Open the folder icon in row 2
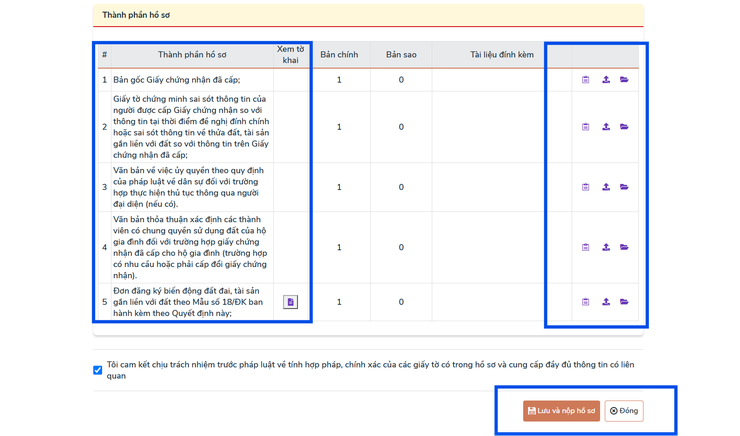This screenshot has height=436, width=740. (x=624, y=127)
